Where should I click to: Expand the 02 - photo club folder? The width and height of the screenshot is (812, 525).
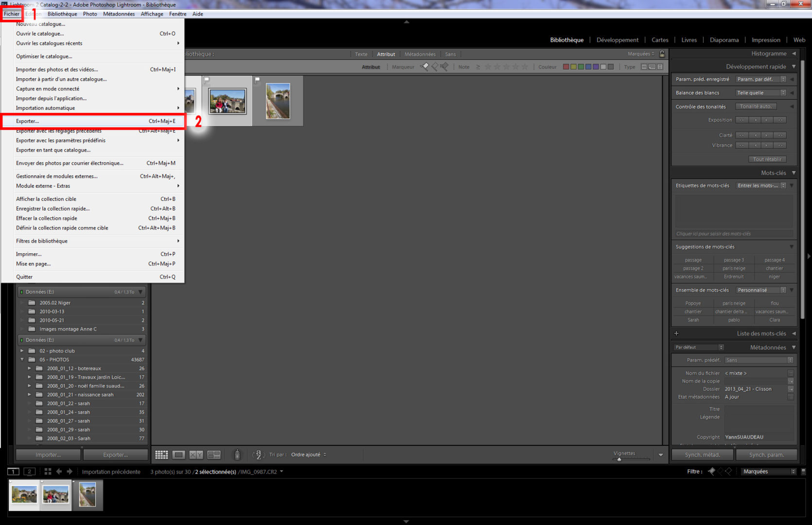pyautogui.click(x=22, y=351)
